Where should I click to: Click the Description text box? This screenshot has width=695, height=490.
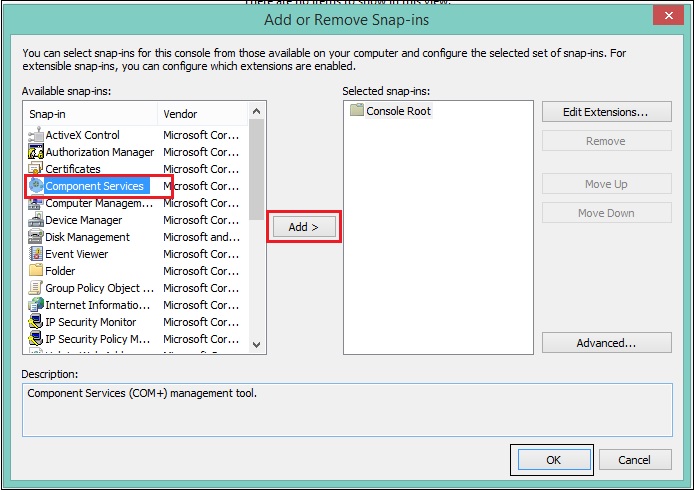(347, 410)
